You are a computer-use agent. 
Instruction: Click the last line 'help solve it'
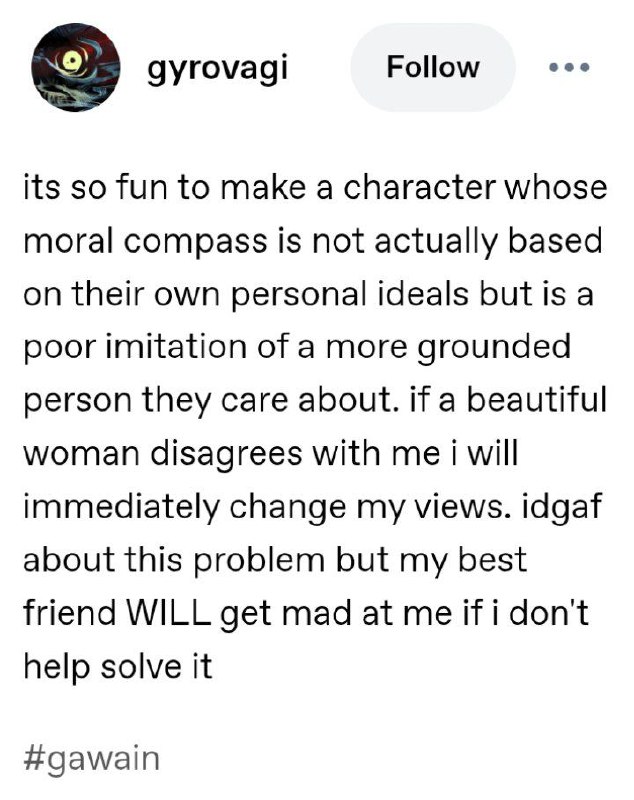(x=118, y=666)
